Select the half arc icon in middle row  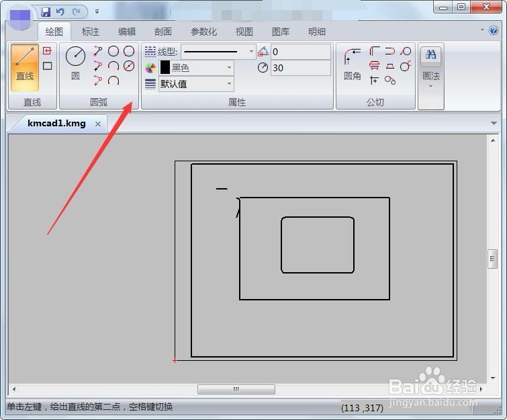tap(113, 66)
